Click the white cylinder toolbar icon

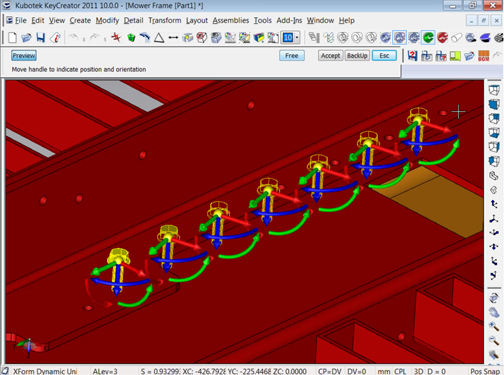click(x=456, y=38)
